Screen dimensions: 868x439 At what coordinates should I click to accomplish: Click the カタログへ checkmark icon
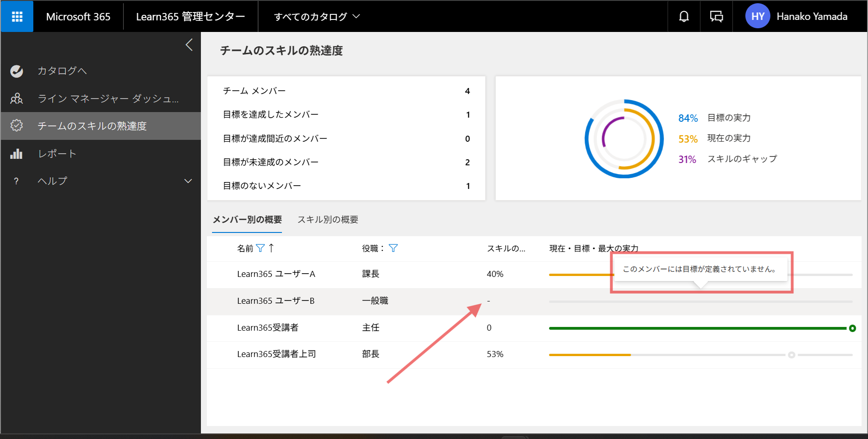[x=17, y=71]
